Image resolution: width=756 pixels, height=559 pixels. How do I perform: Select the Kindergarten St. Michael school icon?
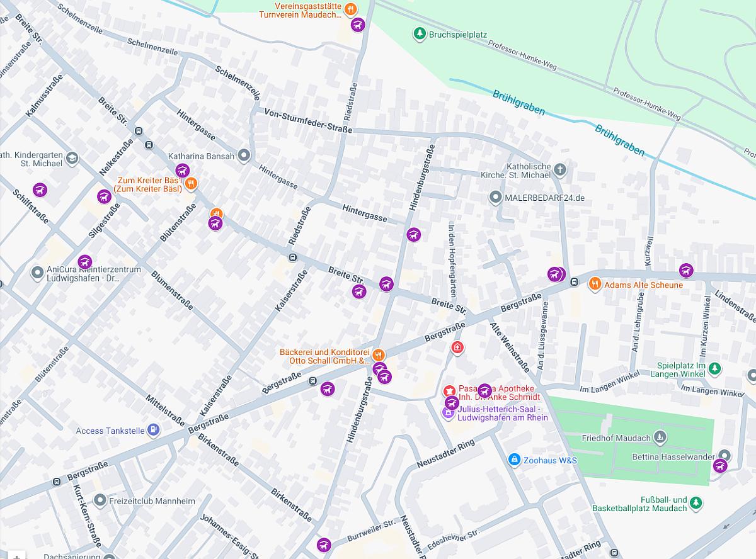point(72,157)
